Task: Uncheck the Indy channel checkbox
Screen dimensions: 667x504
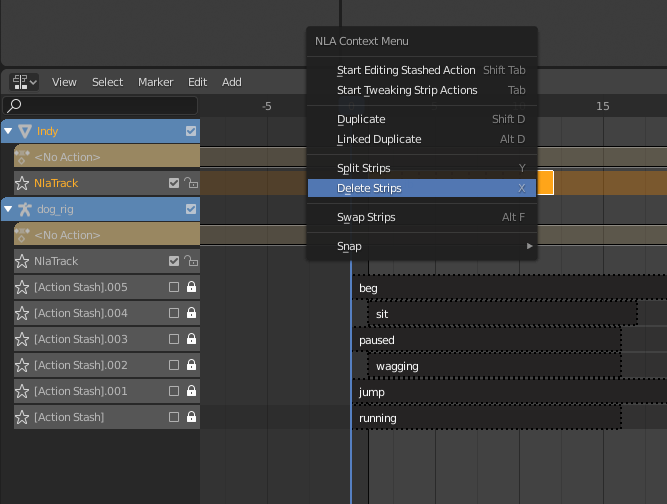Action: point(191,131)
